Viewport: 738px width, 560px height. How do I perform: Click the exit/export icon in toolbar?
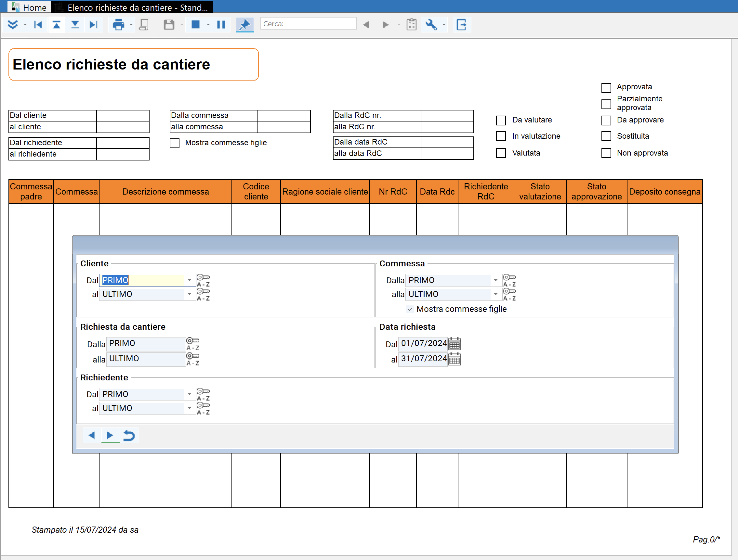462,25
